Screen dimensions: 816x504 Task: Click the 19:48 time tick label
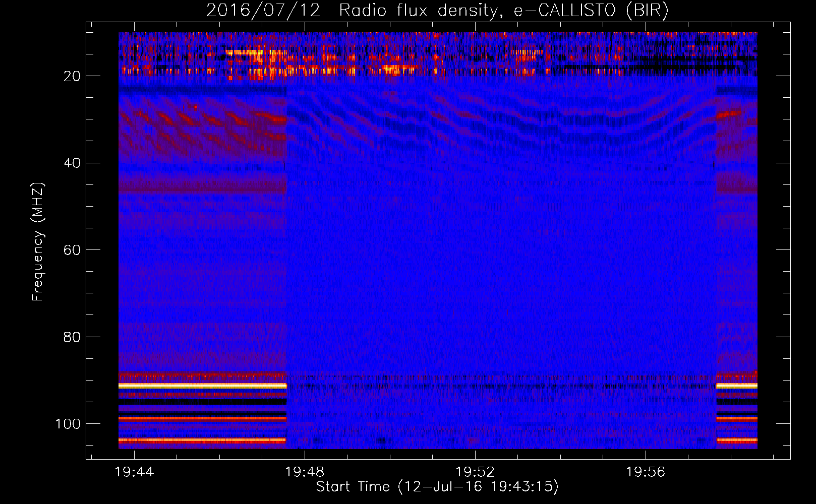[305, 472]
